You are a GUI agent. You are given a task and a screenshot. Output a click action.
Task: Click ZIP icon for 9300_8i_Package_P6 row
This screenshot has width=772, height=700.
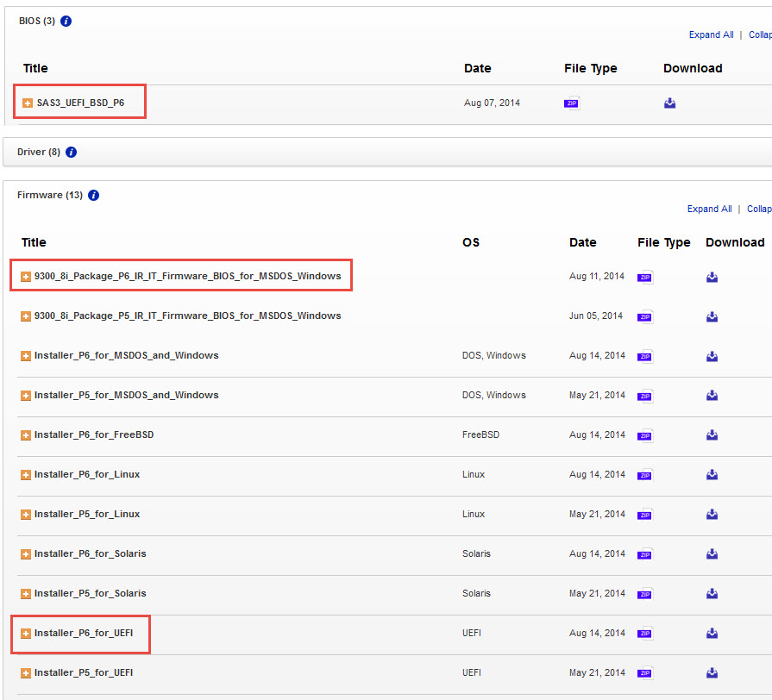tap(645, 278)
